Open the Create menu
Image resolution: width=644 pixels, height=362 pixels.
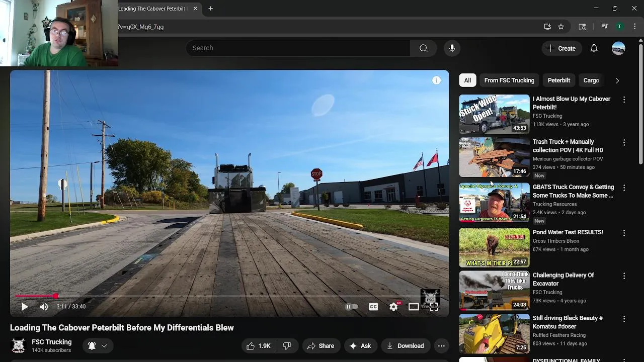click(x=561, y=48)
